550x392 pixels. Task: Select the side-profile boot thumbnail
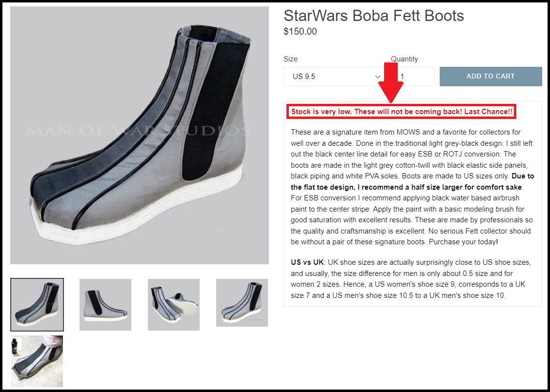tap(105, 305)
